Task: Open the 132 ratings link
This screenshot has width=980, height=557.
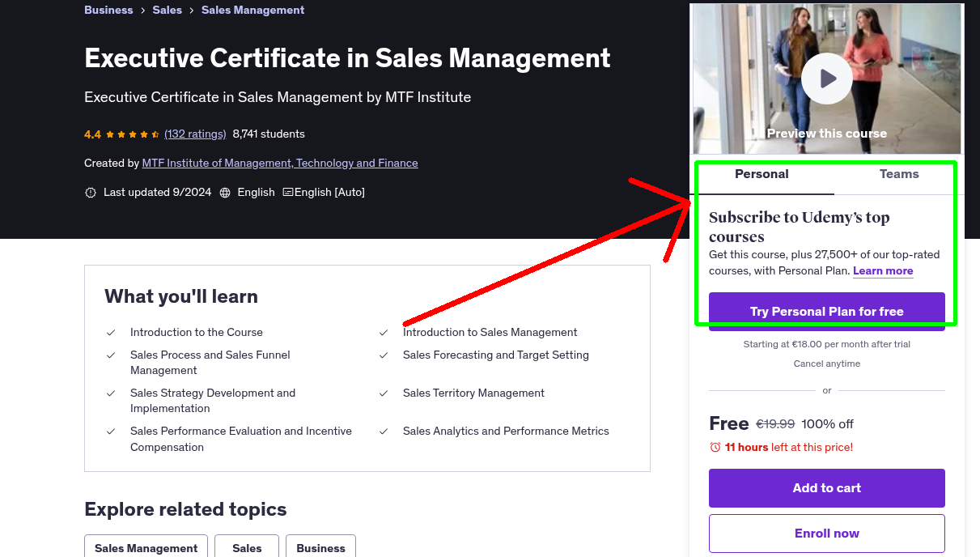Action: [x=195, y=134]
